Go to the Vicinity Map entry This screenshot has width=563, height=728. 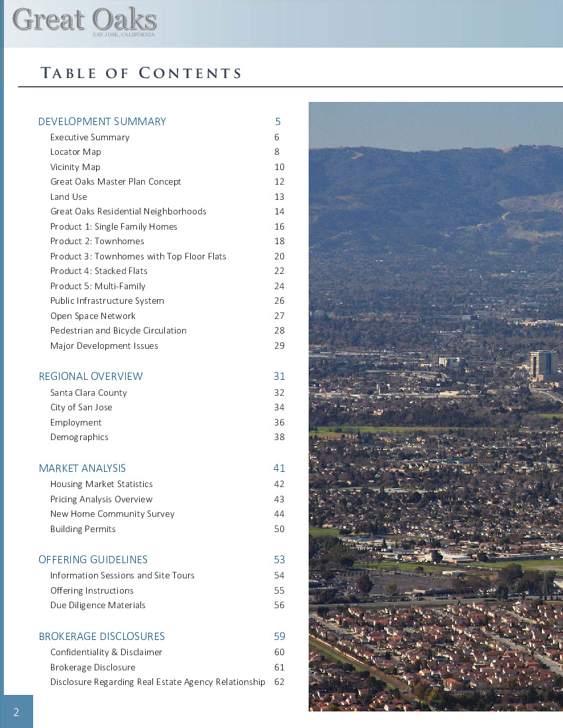click(76, 167)
